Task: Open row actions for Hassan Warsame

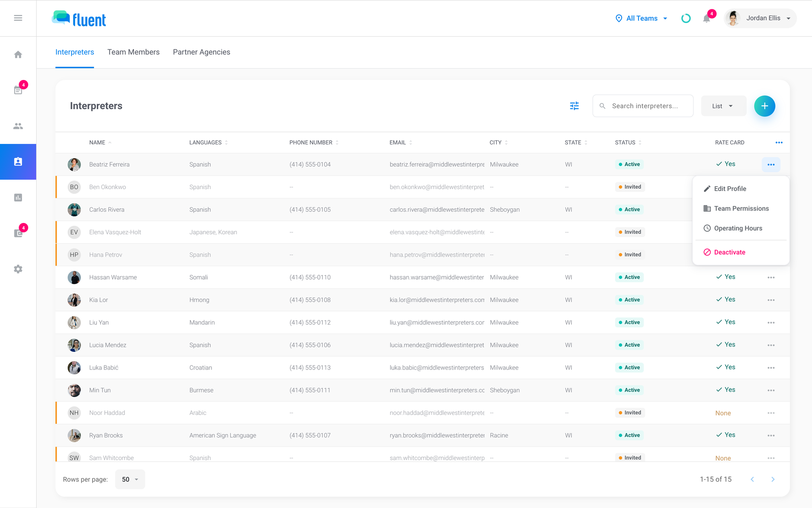Action: [771, 278]
